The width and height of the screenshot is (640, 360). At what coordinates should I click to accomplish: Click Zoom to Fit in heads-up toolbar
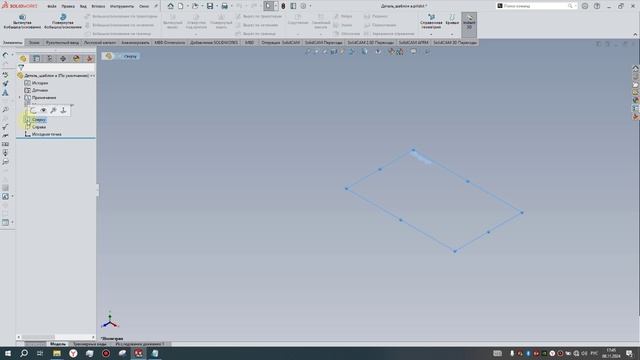(308, 52)
